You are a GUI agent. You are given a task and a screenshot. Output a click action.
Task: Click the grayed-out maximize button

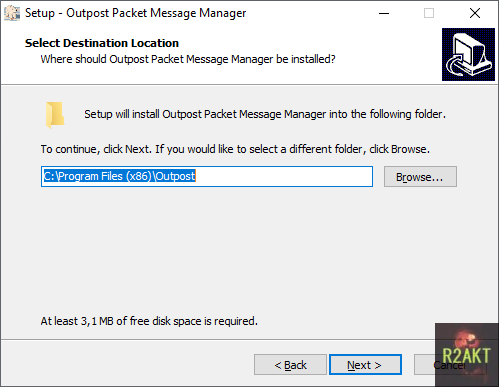pos(429,13)
